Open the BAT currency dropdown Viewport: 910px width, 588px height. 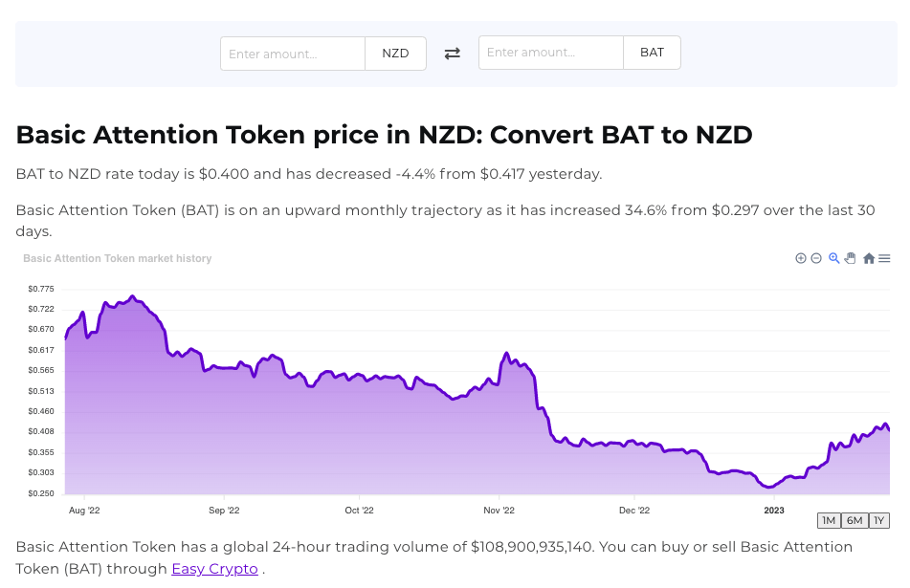click(652, 53)
